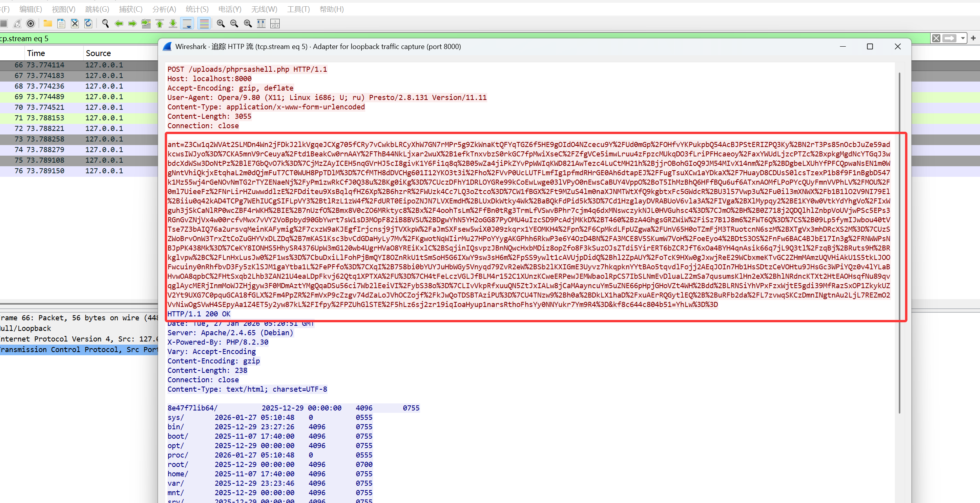Open the 分析(A) menu
Screen dimensions: 980x503
[x=164, y=9]
